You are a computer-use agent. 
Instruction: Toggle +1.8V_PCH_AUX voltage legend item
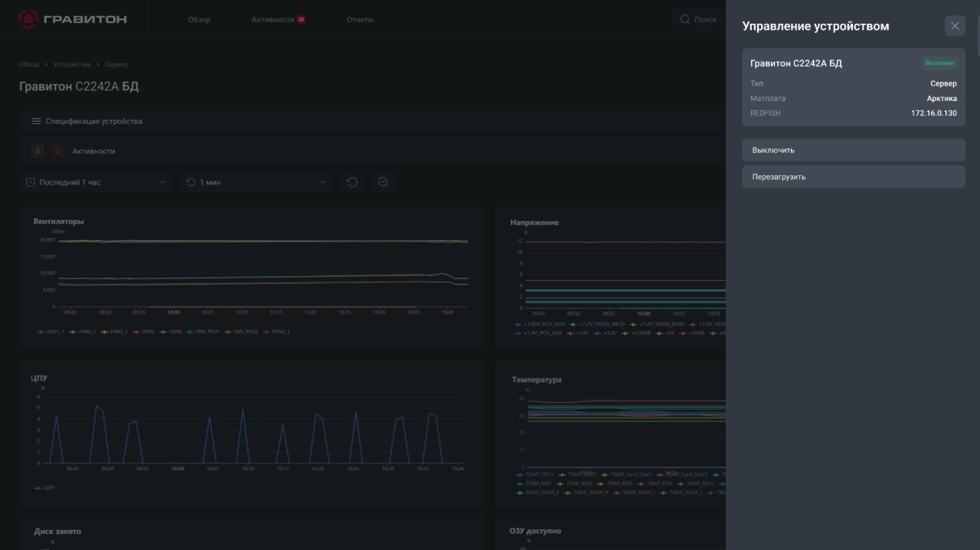pos(538,334)
